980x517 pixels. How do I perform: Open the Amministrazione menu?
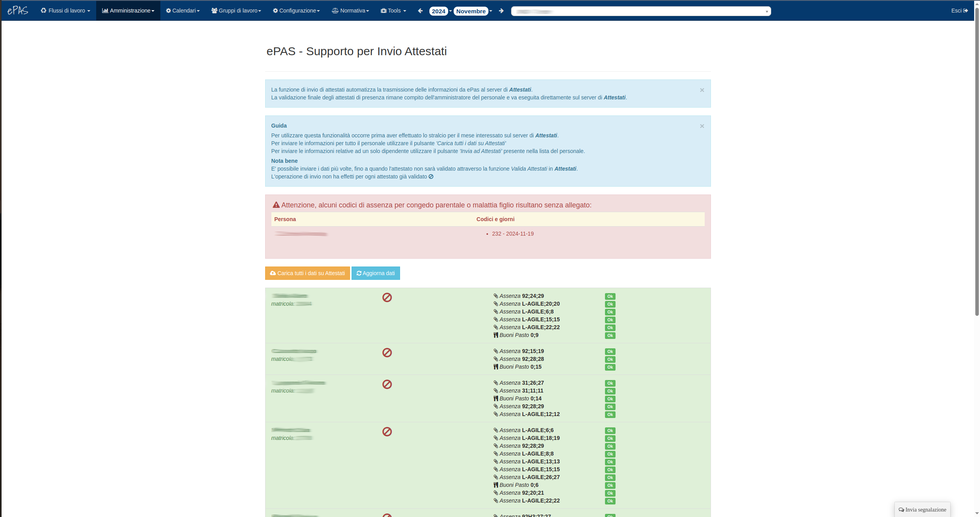tap(128, 11)
